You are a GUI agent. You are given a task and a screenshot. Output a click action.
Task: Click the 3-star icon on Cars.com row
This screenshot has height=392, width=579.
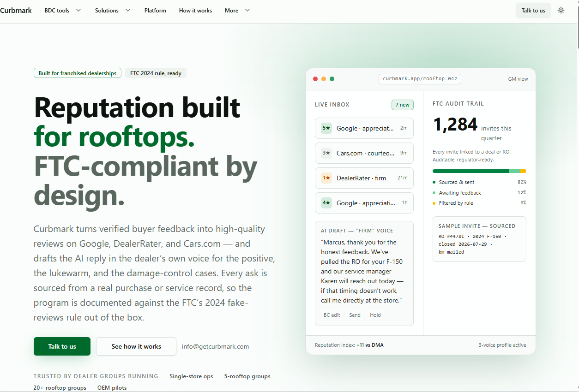point(326,153)
